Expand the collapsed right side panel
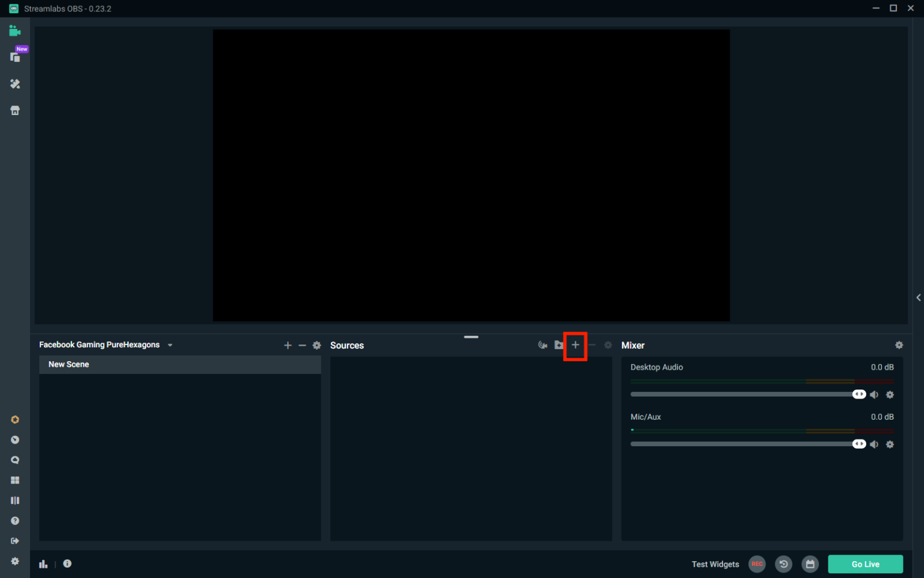Image resolution: width=924 pixels, height=578 pixels. point(918,297)
